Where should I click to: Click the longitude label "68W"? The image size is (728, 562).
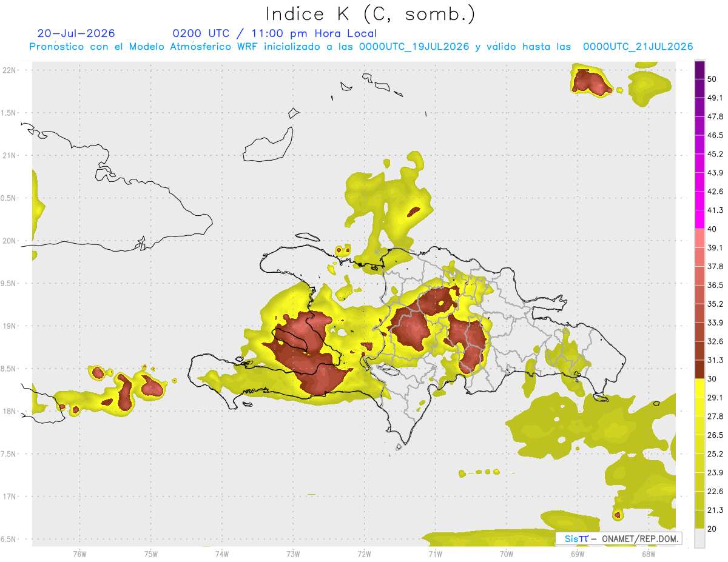pos(649,554)
